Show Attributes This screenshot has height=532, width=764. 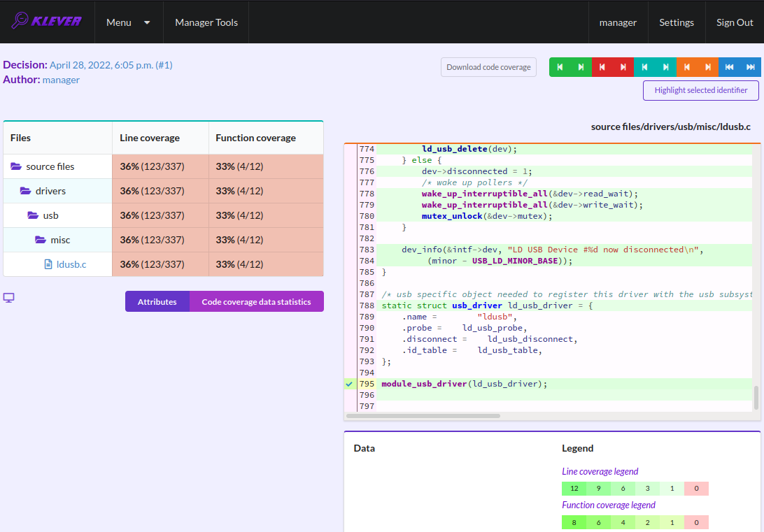(157, 302)
